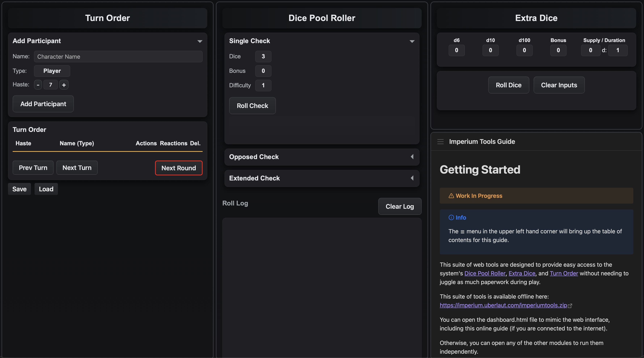Click the Clear Inputs button
The width and height of the screenshot is (644, 358).
coord(559,85)
